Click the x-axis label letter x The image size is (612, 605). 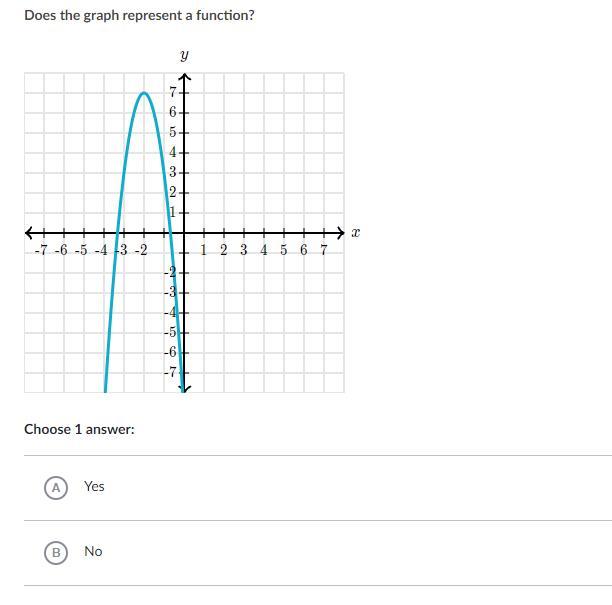(x=355, y=233)
